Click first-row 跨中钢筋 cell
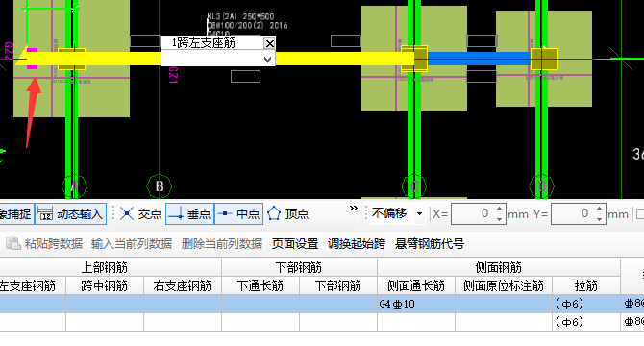The height and width of the screenshot is (346, 644). pyautogui.click(x=105, y=304)
